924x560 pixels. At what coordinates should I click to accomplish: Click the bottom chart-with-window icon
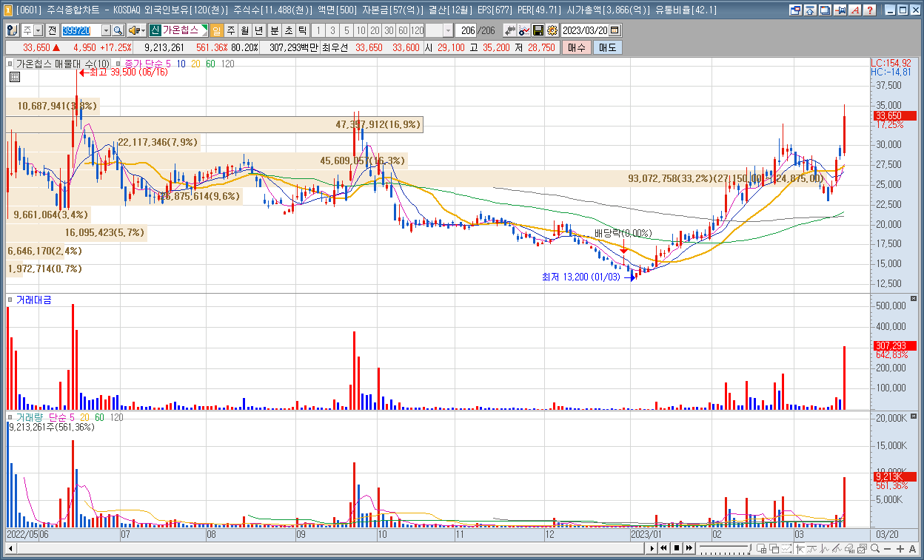(862, 548)
